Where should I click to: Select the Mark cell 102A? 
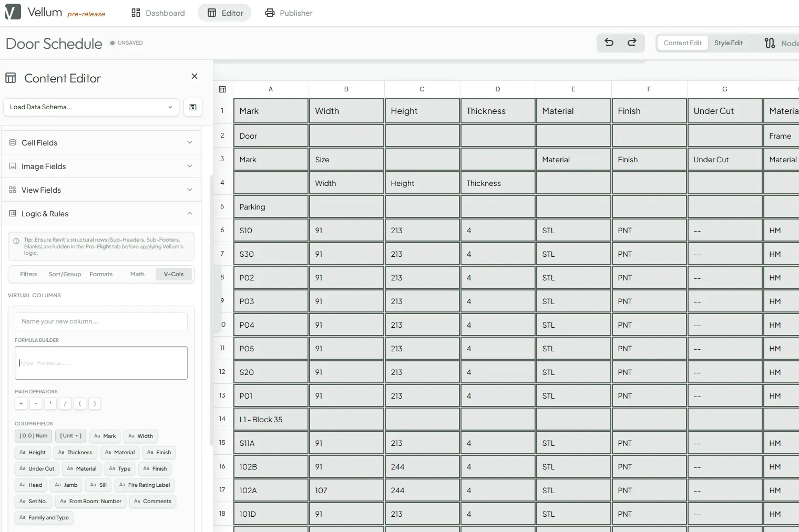coord(271,491)
